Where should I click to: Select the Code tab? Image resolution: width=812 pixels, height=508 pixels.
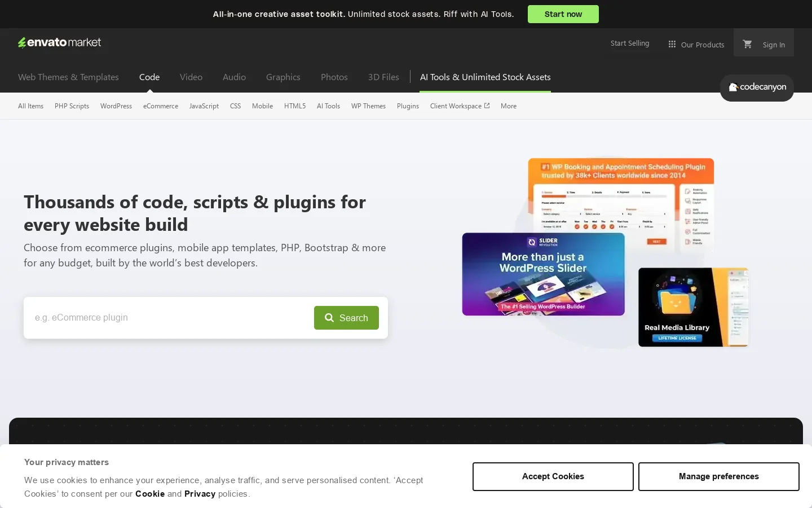point(149,77)
